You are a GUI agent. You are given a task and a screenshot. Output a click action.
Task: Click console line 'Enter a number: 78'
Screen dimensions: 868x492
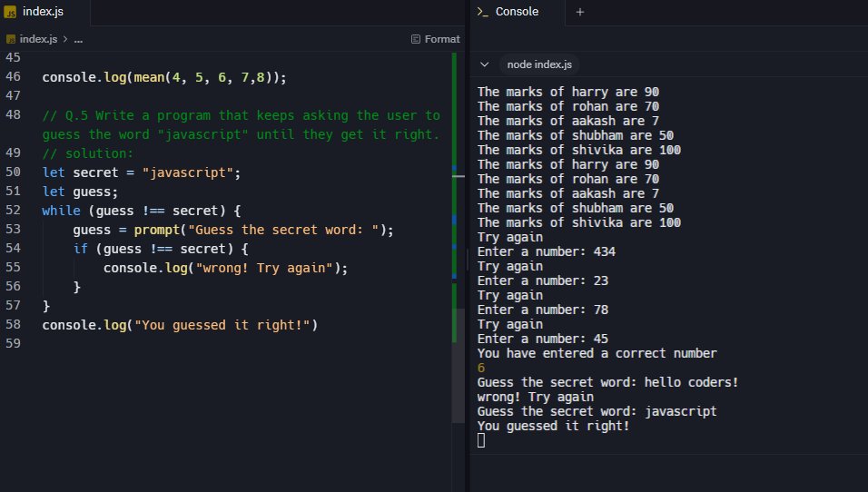(x=543, y=310)
